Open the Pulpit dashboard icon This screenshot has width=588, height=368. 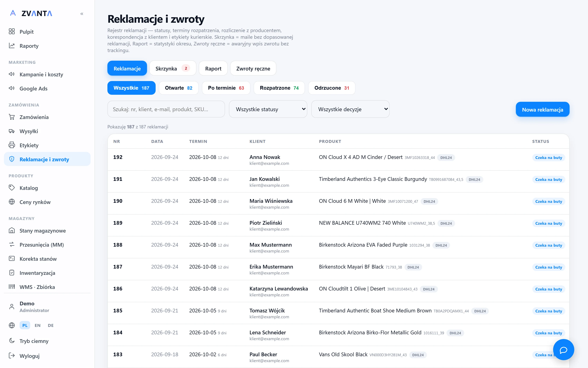tap(12, 31)
